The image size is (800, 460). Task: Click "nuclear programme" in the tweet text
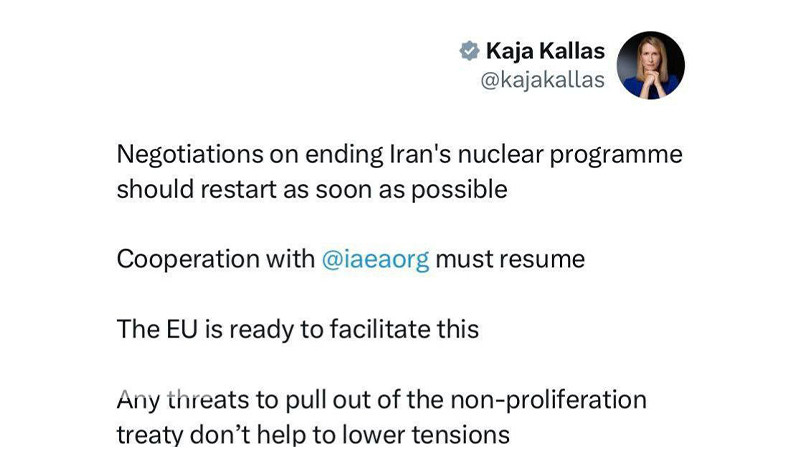[570, 155]
